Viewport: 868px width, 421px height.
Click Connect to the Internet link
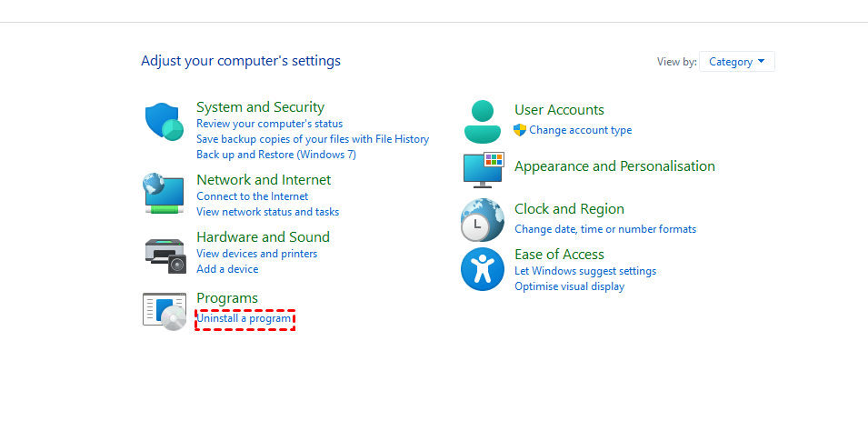pos(252,196)
